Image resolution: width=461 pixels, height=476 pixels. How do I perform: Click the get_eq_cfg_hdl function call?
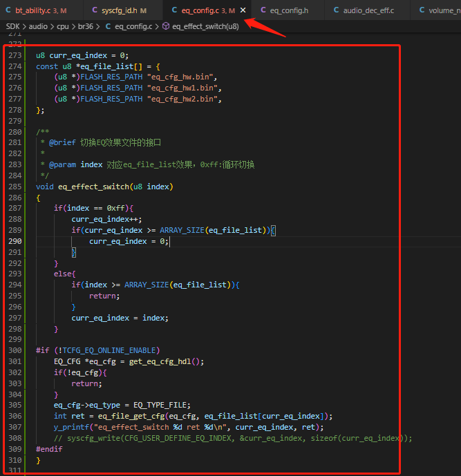click(x=160, y=361)
